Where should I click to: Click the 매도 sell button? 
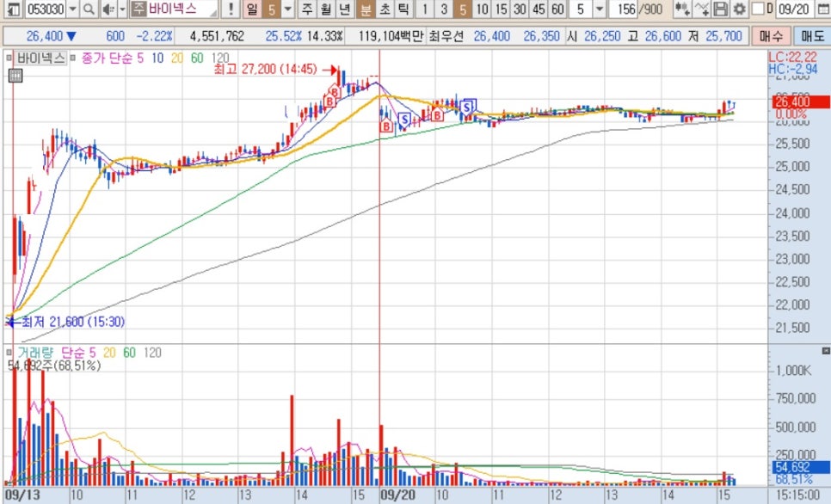(812, 36)
